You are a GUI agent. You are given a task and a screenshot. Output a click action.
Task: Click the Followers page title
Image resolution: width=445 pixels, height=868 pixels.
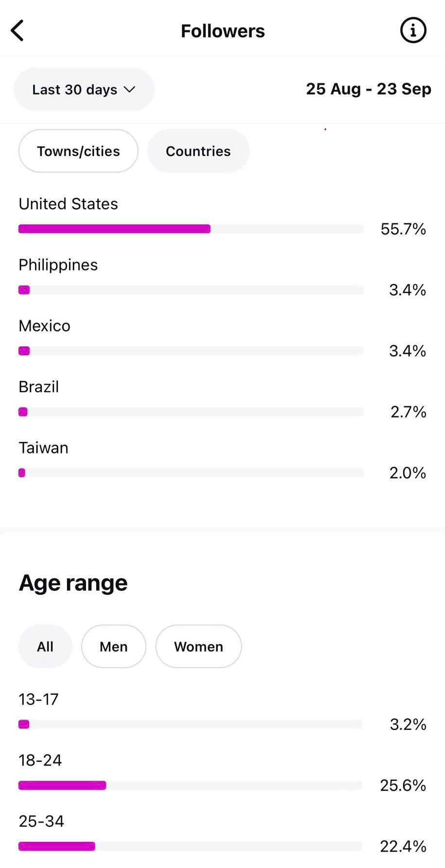(222, 31)
